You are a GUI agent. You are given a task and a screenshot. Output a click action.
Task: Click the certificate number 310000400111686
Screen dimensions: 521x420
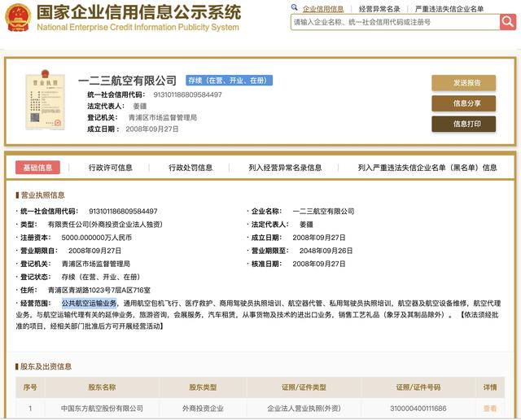[418, 409]
